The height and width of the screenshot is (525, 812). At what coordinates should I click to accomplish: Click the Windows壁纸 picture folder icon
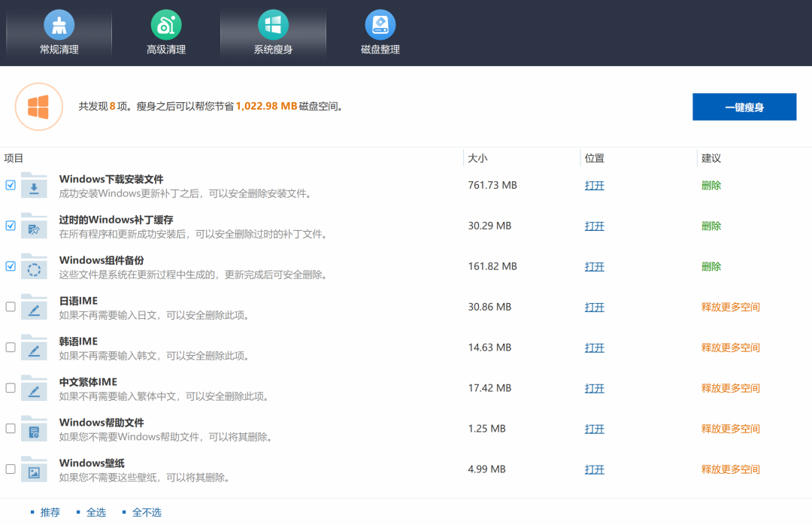click(x=34, y=469)
